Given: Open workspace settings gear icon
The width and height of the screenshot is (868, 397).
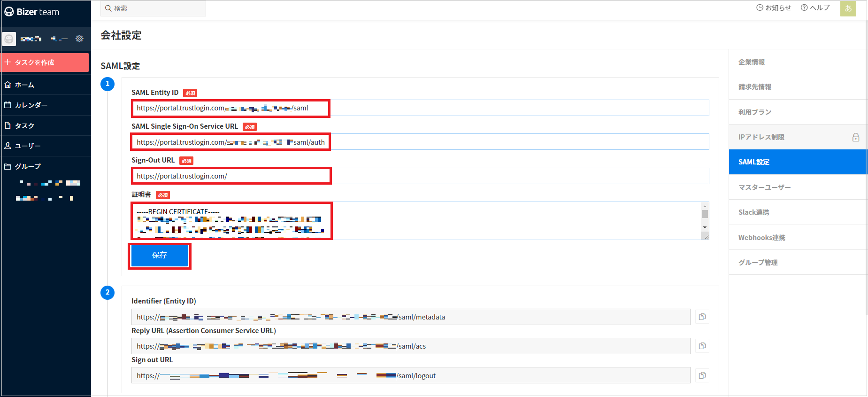Looking at the screenshot, I should tap(79, 39).
